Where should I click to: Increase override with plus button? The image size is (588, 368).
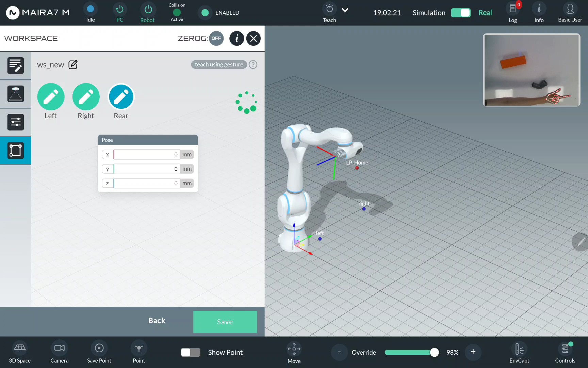[473, 352]
